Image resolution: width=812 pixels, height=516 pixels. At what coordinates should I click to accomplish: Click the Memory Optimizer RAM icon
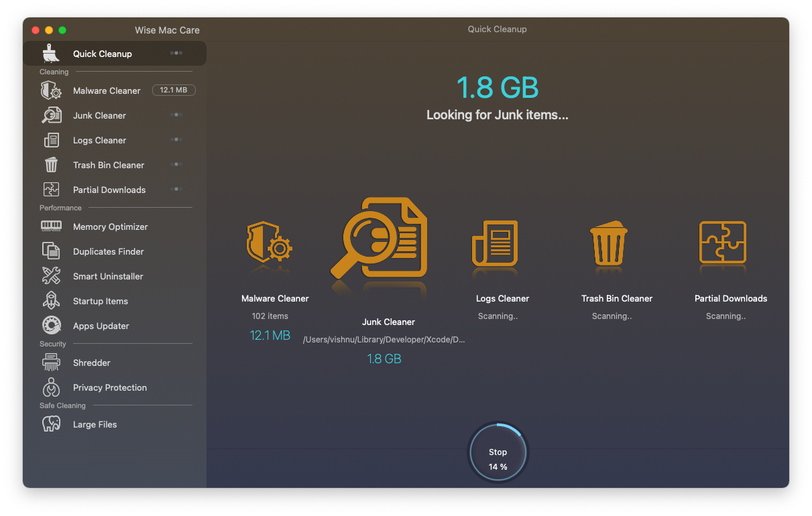51,227
